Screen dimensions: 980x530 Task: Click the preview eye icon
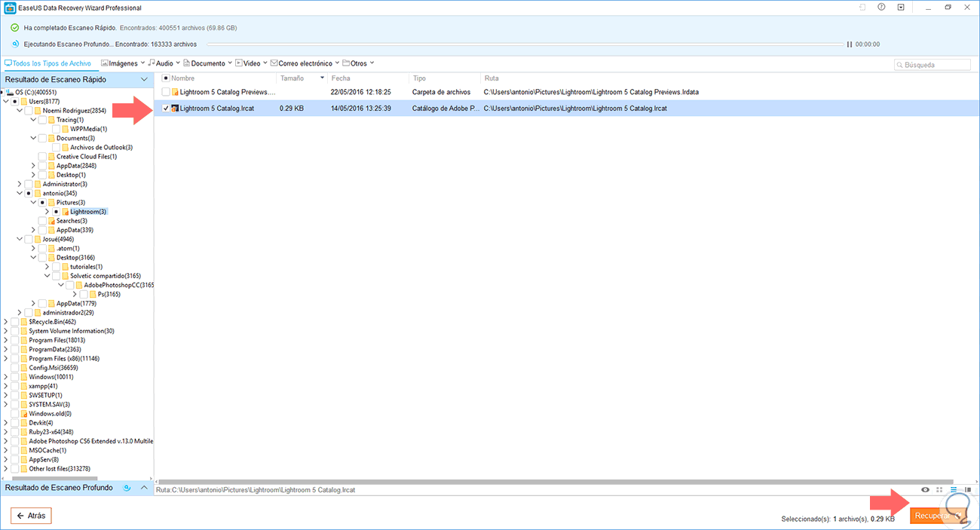click(x=925, y=489)
